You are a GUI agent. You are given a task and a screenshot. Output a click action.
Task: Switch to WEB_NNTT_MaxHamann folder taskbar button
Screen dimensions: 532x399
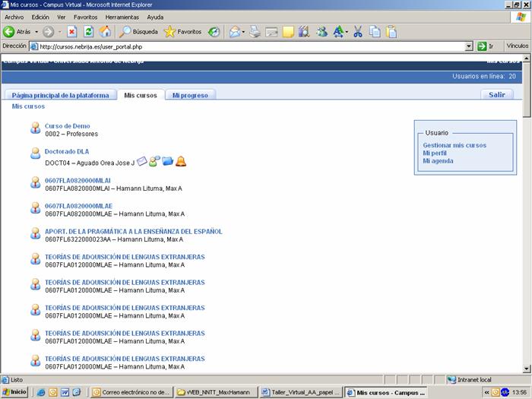click(x=216, y=393)
